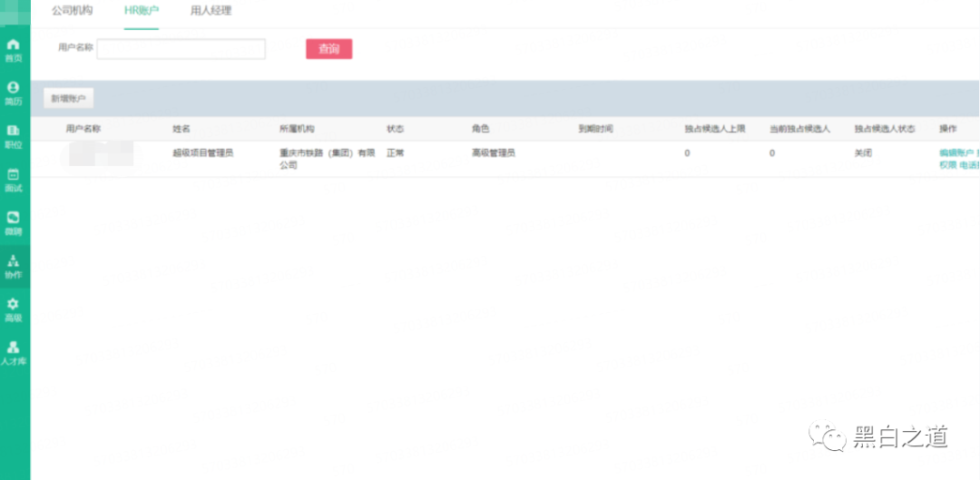
Task: Click the 用户名称 search input field
Action: coord(181,49)
